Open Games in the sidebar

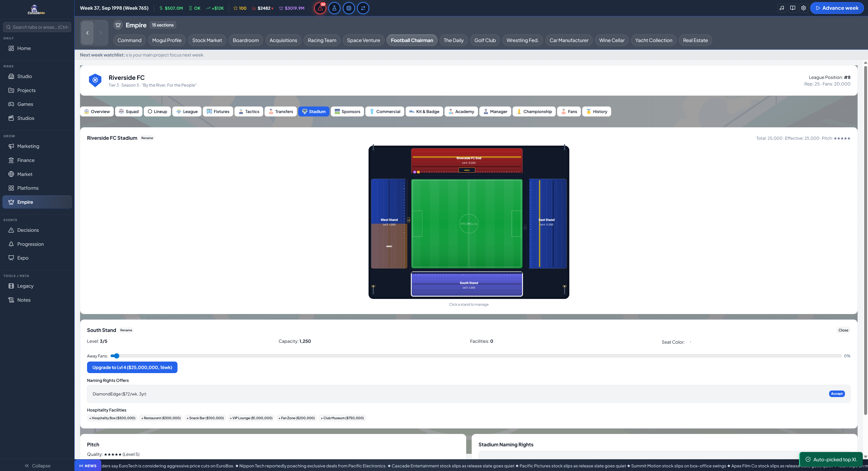coord(37,104)
